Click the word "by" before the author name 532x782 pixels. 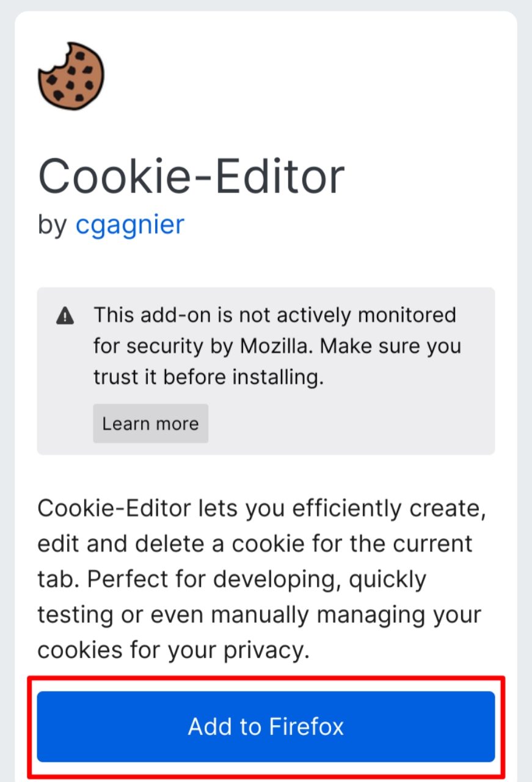(x=52, y=225)
